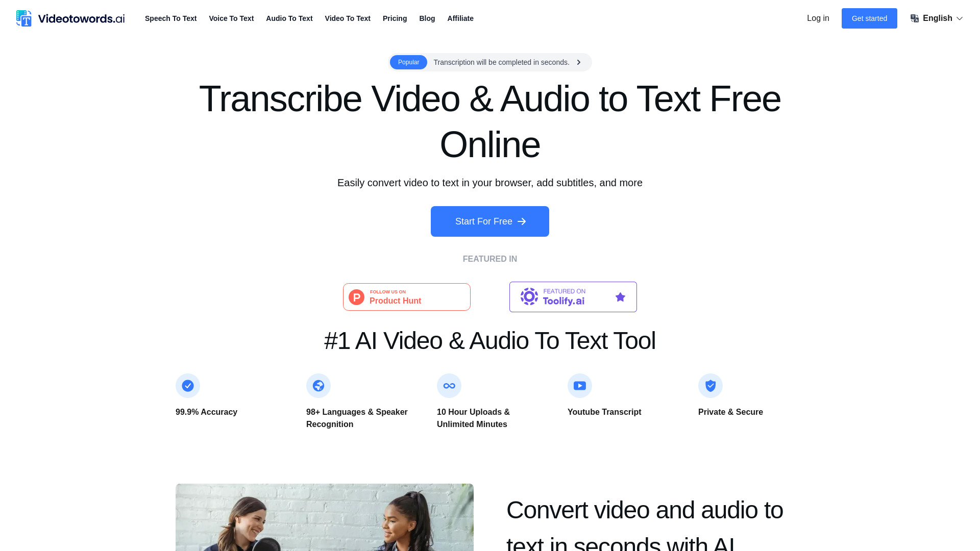Click the Private & Secure shield icon
Image resolution: width=980 pixels, height=551 pixels.
(710, 386)
